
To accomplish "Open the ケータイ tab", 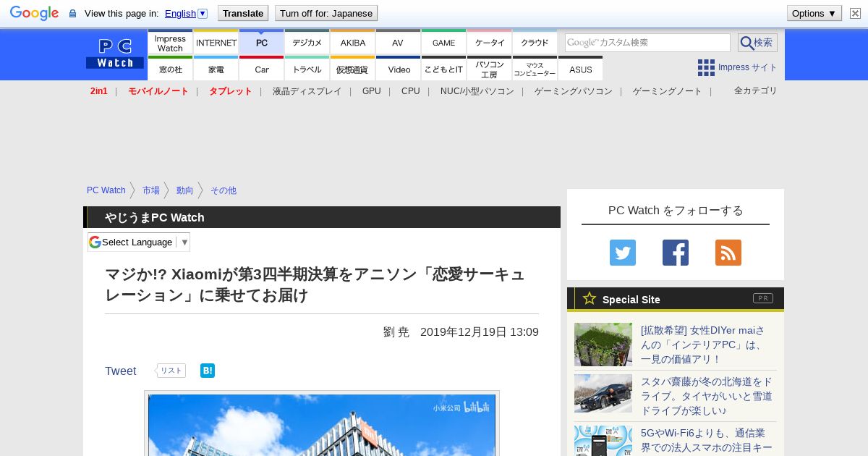I will (x=490, y=43).
